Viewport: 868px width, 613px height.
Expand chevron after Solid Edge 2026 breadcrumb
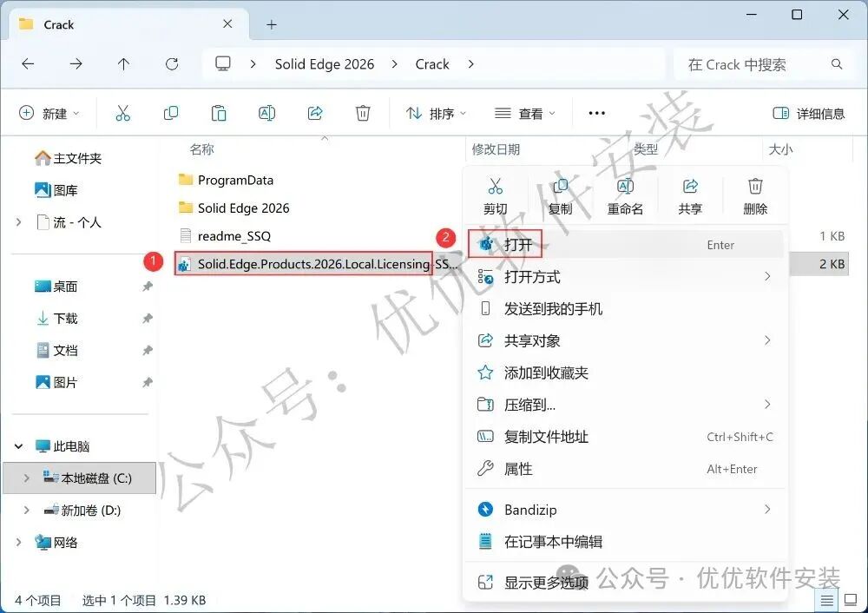pos(394,64)
